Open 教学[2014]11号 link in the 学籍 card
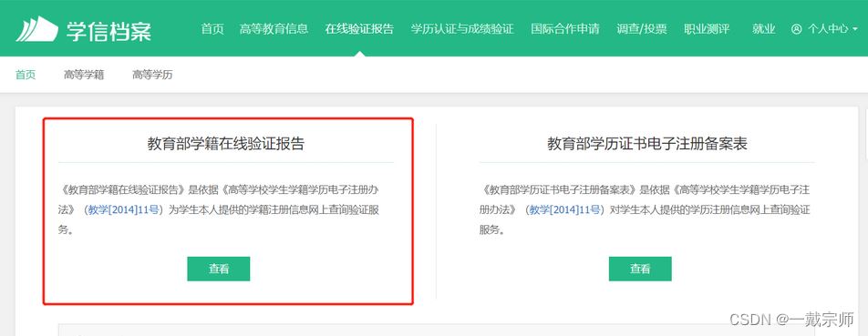 tap(124, 210)
